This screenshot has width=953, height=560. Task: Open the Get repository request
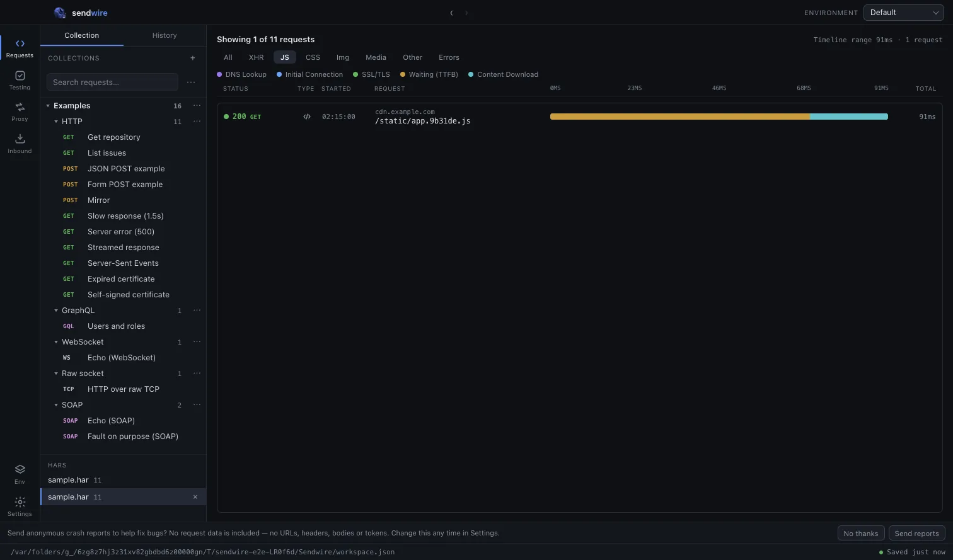tap(124, 137)
